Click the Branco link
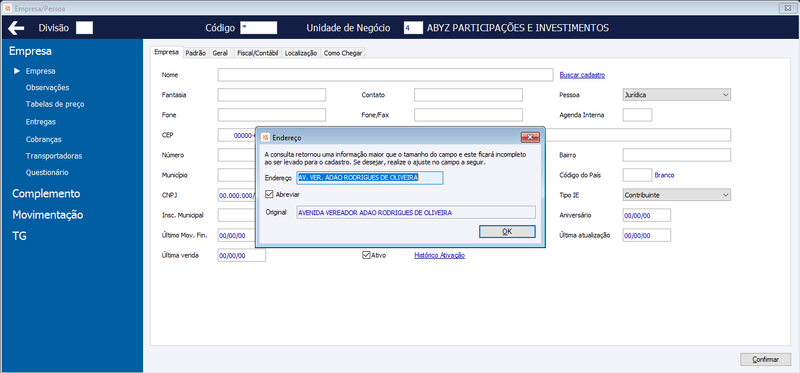Image resolution: width=800 pixels, height=373 pixels. pyautogui.click(x=664, y=175)
